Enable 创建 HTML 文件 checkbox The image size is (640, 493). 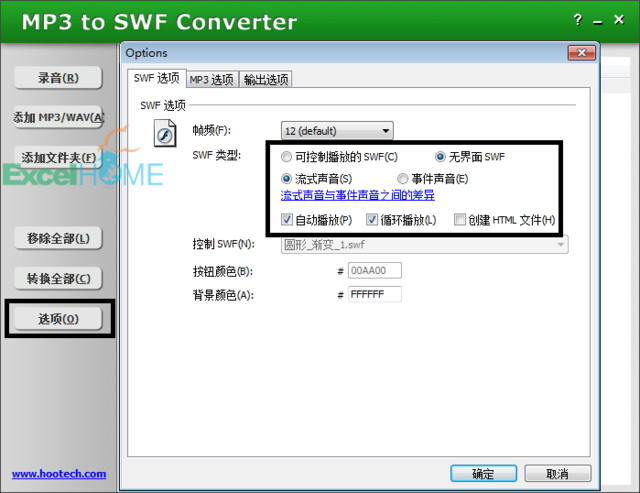pos(460,220)
